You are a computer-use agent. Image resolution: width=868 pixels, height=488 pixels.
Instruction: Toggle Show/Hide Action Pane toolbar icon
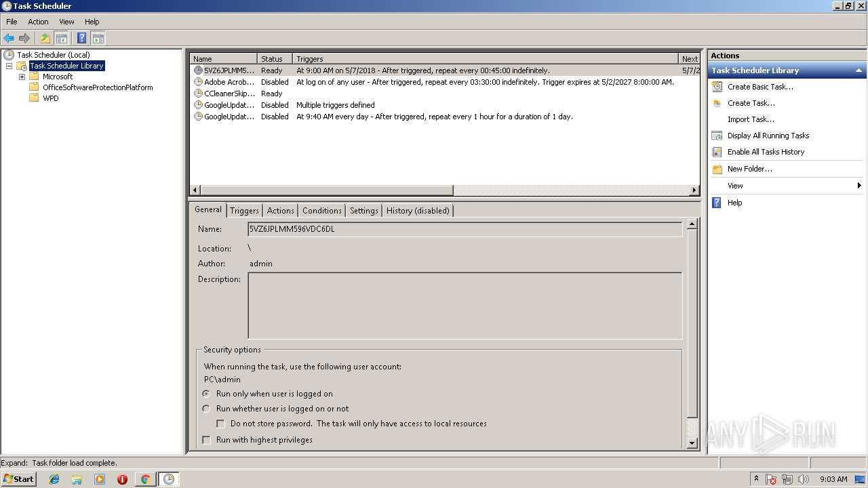tap(98, 39)
